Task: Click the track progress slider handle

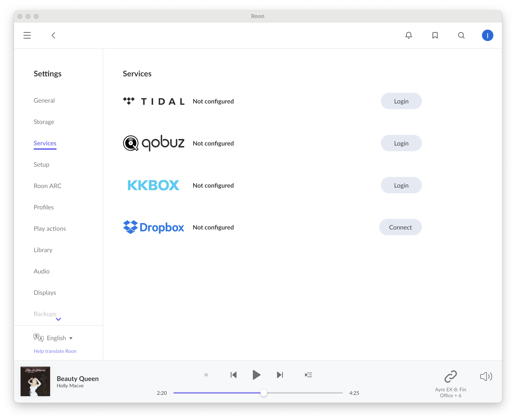Action: pyautogui.click(x=264, y=393)
